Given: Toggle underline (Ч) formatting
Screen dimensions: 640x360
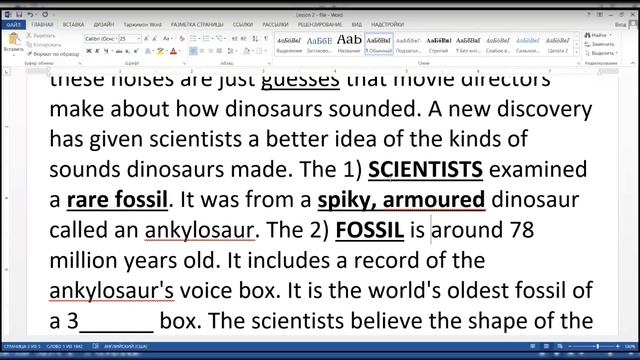Looking at the screenshot, I should click(106, 51).
